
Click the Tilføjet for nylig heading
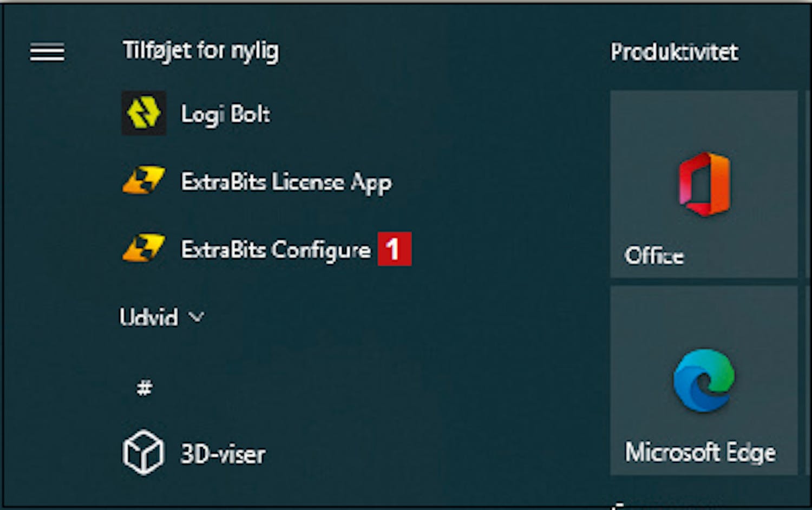(201, 51)
